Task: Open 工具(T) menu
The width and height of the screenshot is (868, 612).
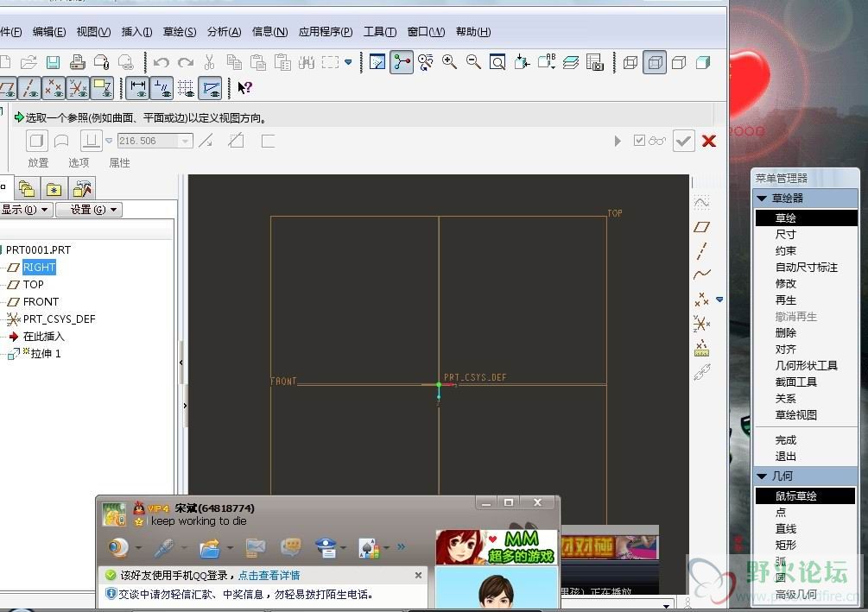Action: (x=380, y=32)
